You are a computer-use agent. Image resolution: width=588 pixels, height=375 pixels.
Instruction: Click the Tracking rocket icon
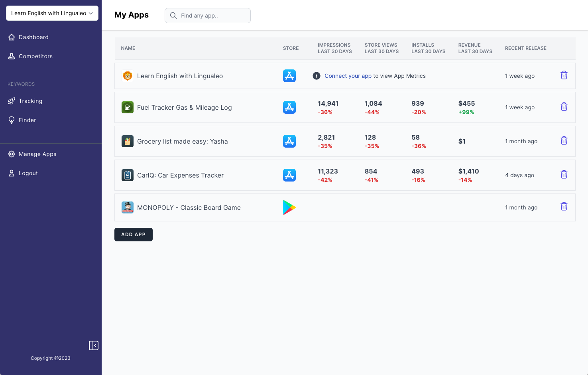pyautogui.click(x=12, y=101)
